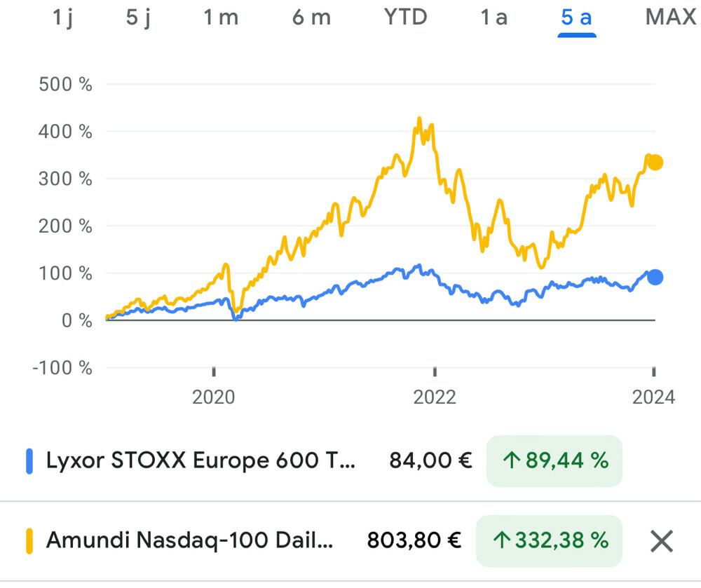Click the blue Lyxor color marker
The height and width of the screenshot is (588, 701).
[x=29, y=461]
